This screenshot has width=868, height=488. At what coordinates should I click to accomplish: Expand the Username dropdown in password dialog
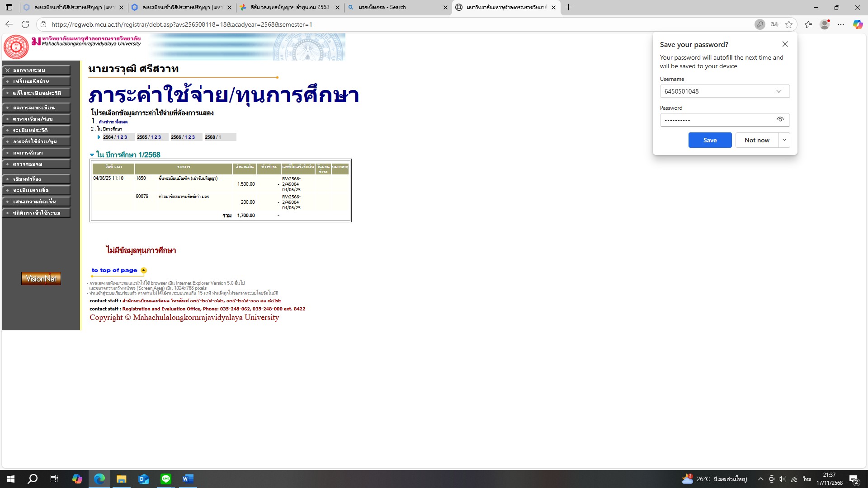[x=778, y=91]
